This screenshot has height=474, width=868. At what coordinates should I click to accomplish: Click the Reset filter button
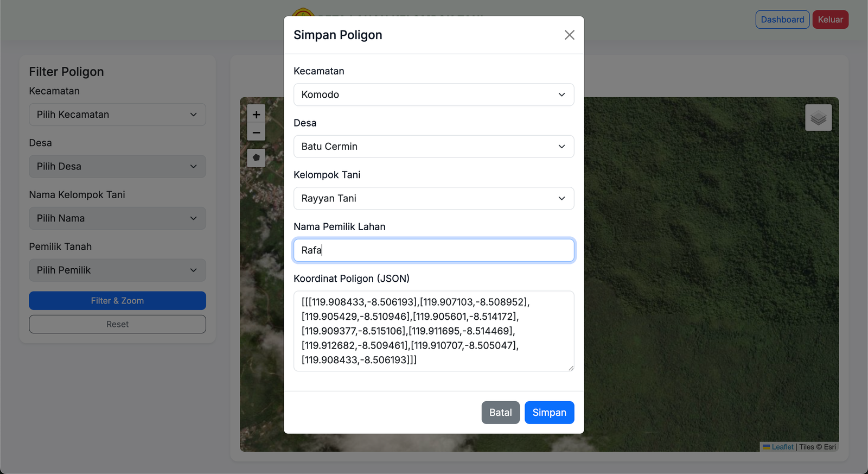coord(117,324)
